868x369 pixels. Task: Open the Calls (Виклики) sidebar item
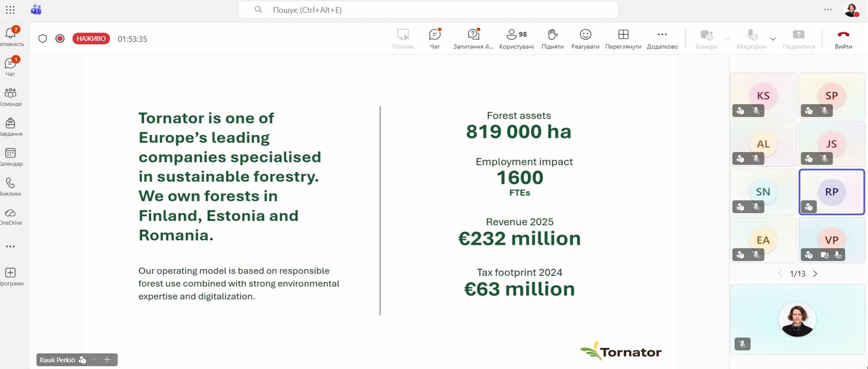point(10,186)
